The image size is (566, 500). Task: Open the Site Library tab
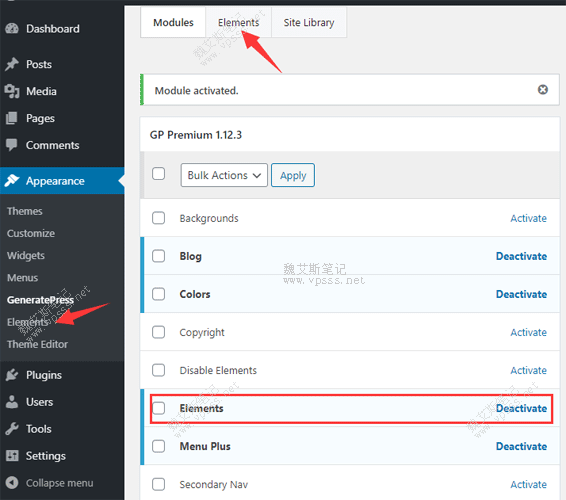pos(309,22)
